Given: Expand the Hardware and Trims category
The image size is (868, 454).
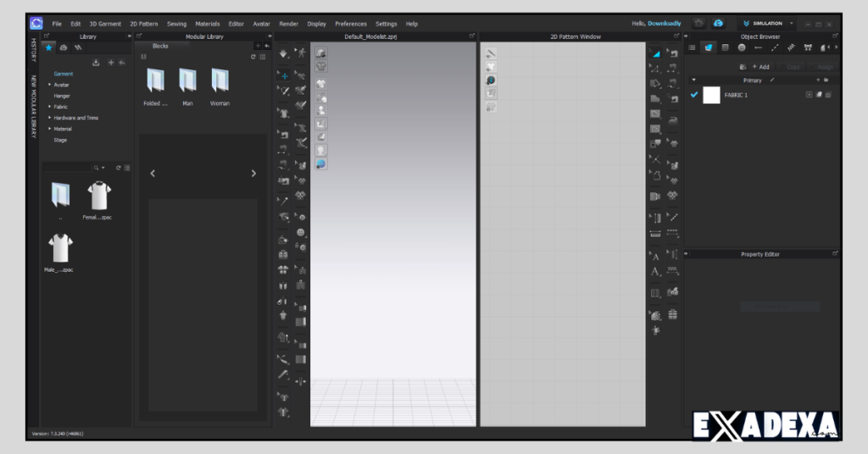Looking at the screenshot, I should [50, 118].
